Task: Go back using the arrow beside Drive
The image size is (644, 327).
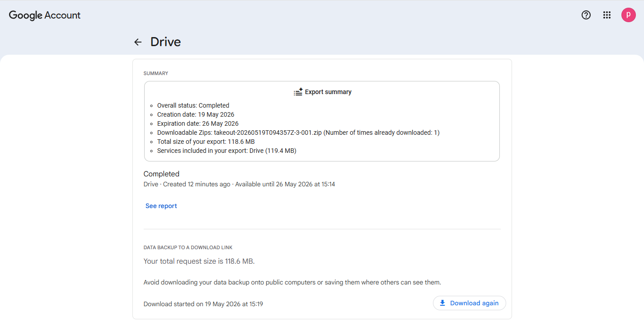Action: [138, 42]
